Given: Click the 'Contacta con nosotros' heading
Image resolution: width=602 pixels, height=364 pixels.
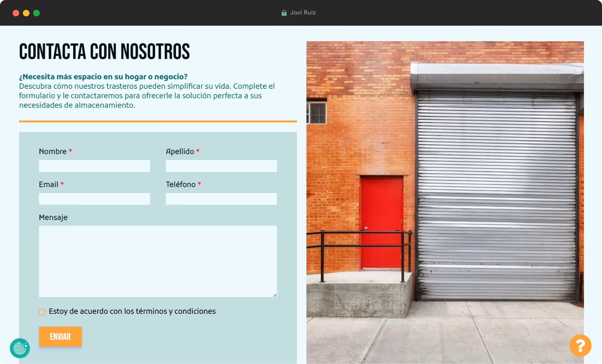Looking at the screenshot, I should [x=104, y=52].
